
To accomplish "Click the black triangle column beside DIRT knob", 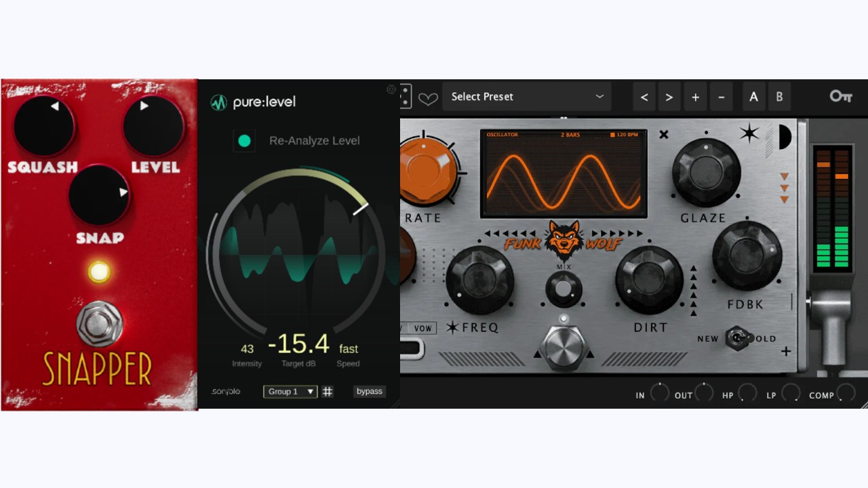I will coord(693,291).
